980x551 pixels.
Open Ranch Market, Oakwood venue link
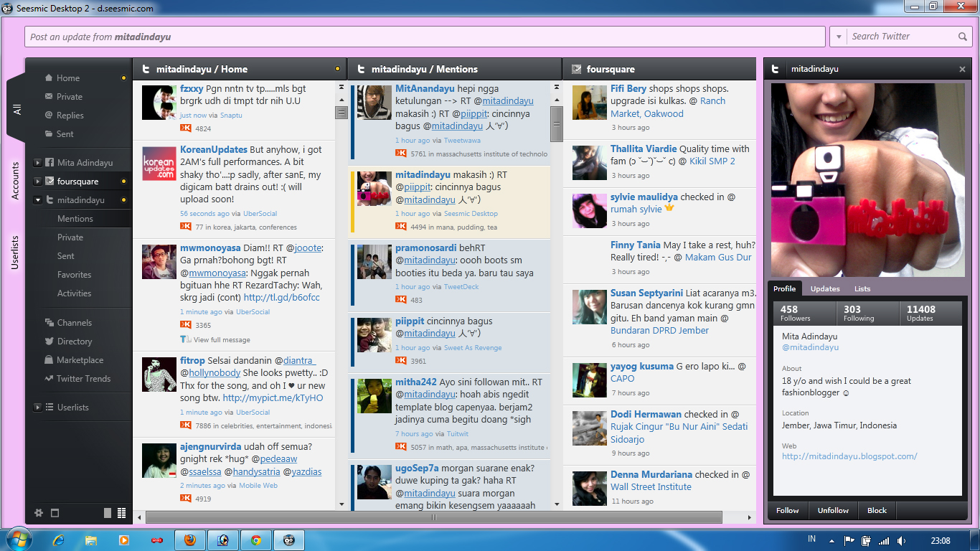(668, 108)
